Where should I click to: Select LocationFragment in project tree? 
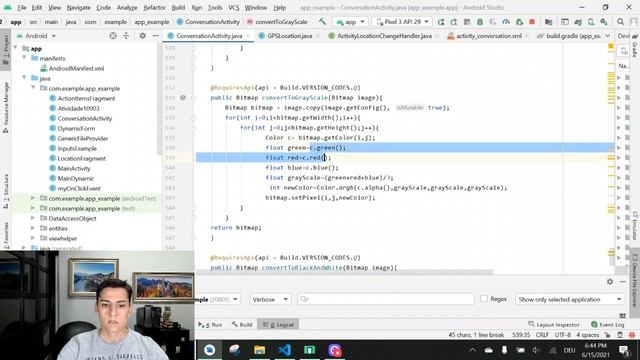tap(81, 158)
